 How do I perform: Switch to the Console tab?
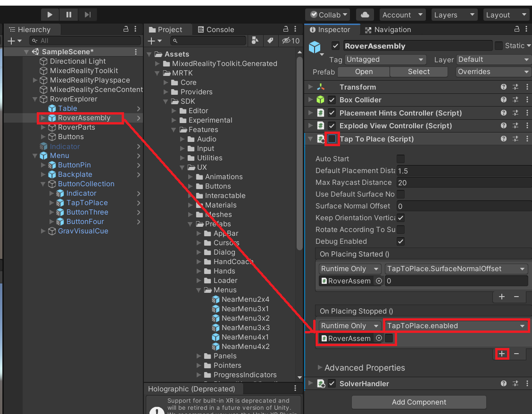pyautogui.click(x=216, y=30)
